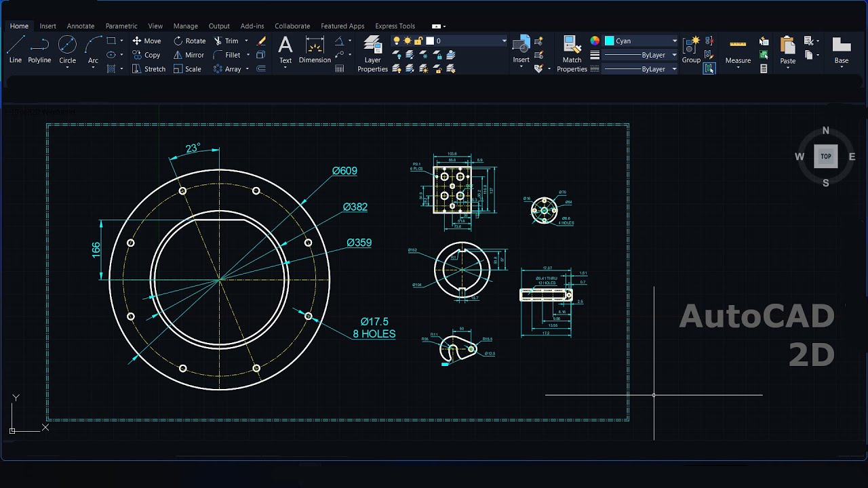Viewport: 868px width, 488px height.
Task: Toggle group selection on/off icon
Action: (x=709, y=68)
